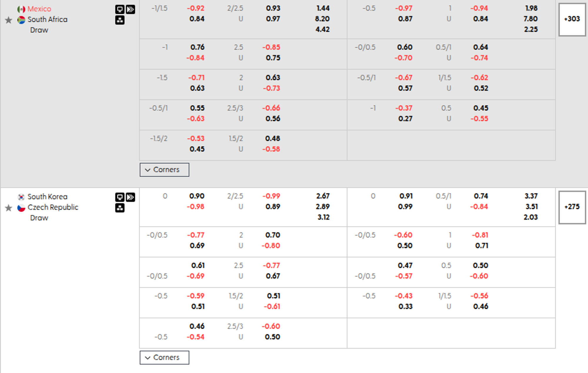Pick Mexico handicap -1.5/2 at -0.53
This screenshot has width=588, height=373.
click(x=196, y=139)
